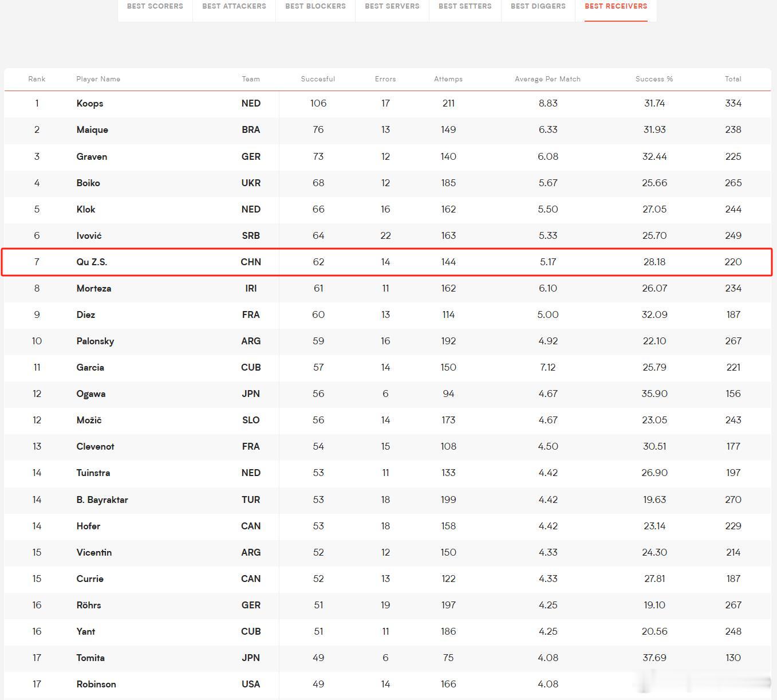This screenshot has height=700, width=777.
Task: Click team code IRI in Morteza row
Action: pos(251,288)
